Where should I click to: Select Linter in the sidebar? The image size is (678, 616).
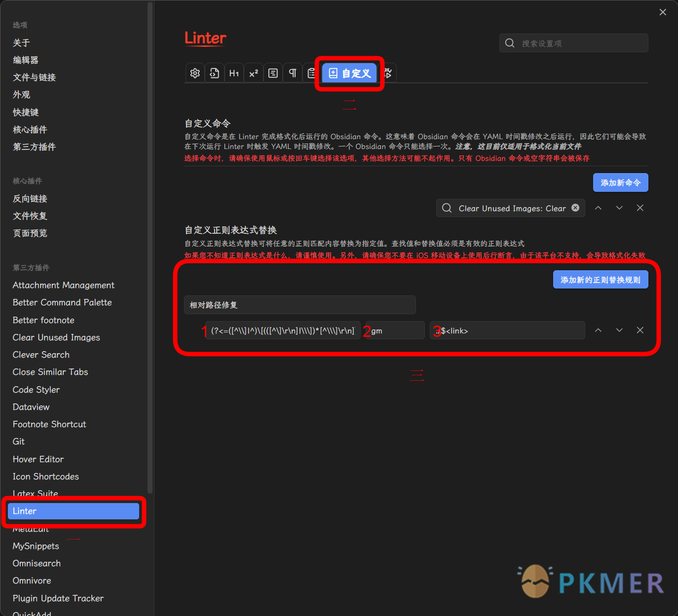[74, 511]
